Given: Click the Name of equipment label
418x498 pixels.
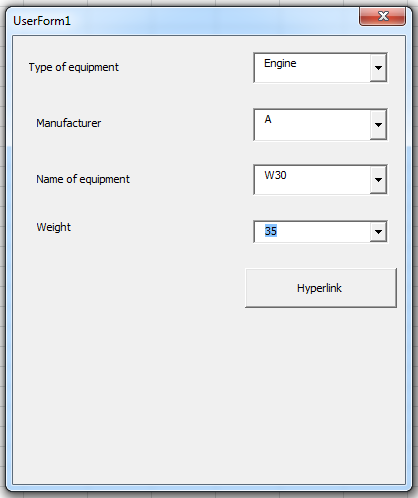Looking at the screenshot, I should point(83,179).
